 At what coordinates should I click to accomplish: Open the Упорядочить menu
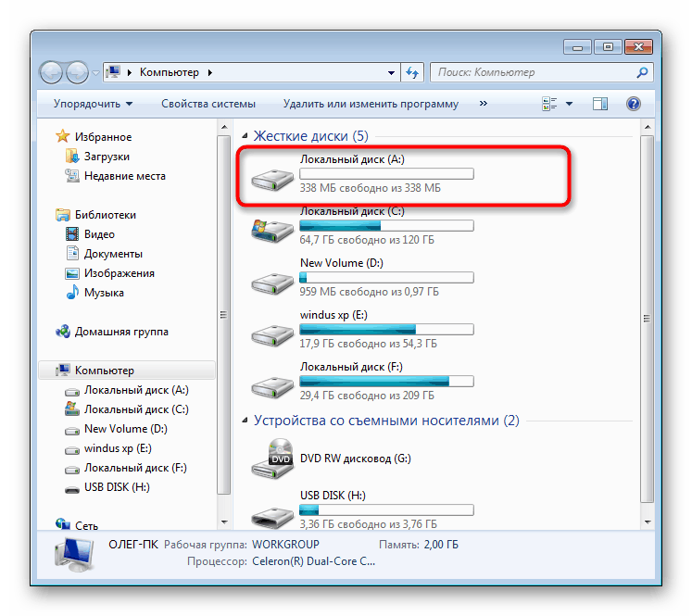[x=93, y=104]
